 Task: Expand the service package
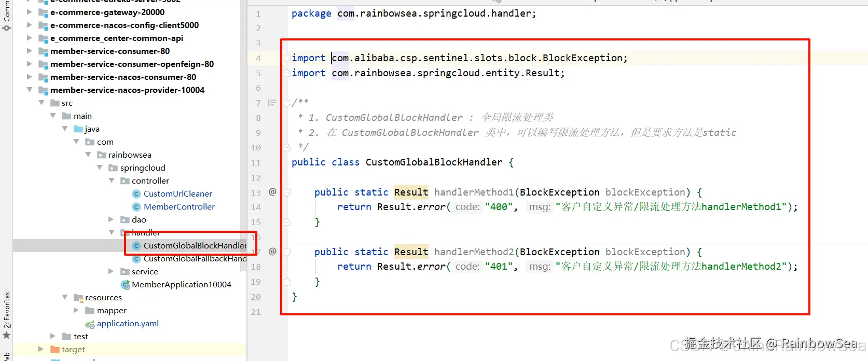click(x=111, y=271)
